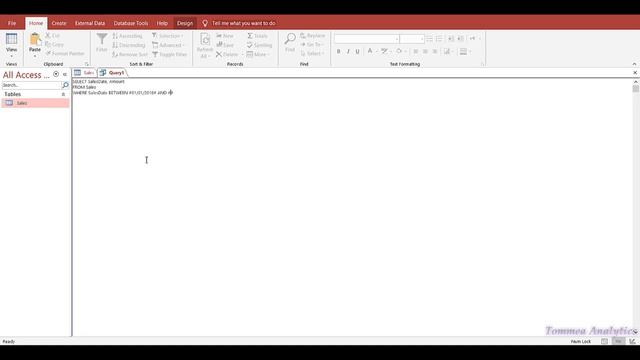Click the navigation Search box
Image resolution: width=640 pixels, height=360 pixels.
click(31, 85)
